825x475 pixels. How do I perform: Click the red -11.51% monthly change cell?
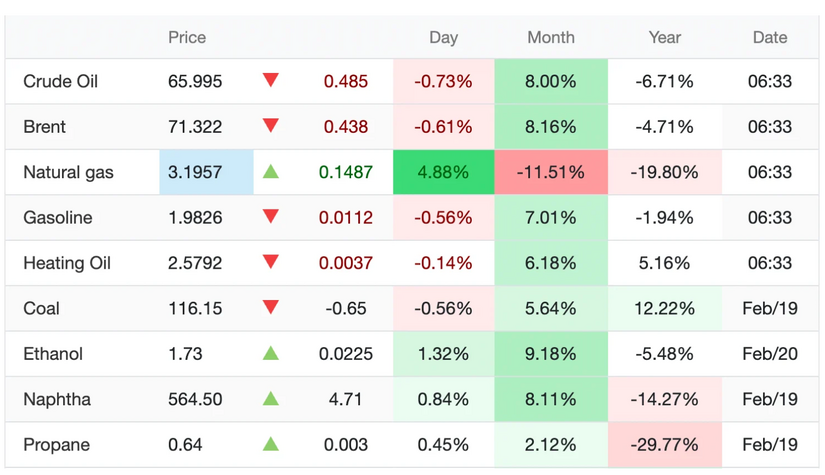pos(550,172)
